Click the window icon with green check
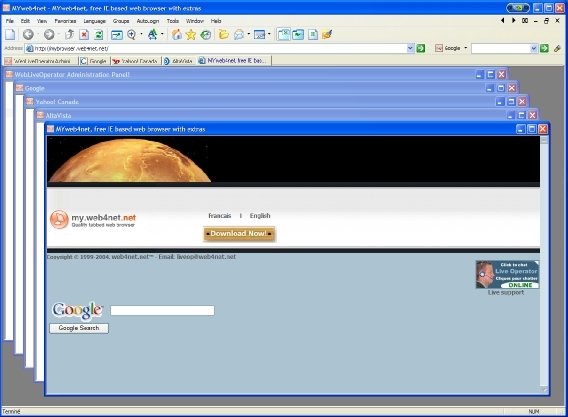 pyautogui.click(x=298, y=34)
